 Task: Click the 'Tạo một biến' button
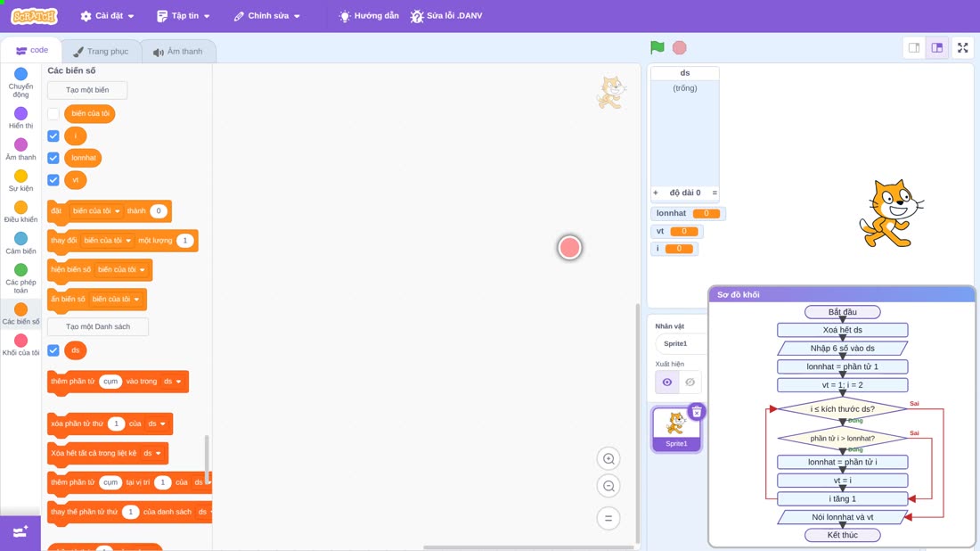tap(87, 90)
